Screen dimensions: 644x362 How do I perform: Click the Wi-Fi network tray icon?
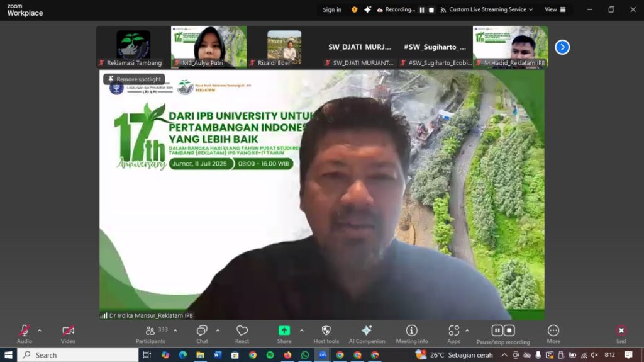coord(584,354)
